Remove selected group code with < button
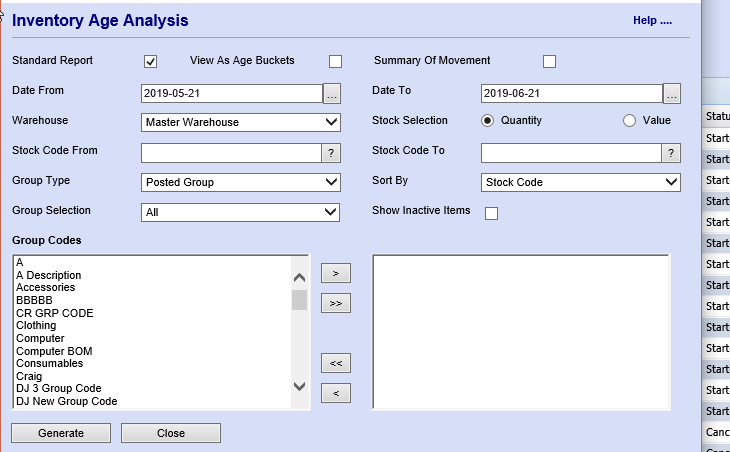730x452 pixels. point(335,393)
